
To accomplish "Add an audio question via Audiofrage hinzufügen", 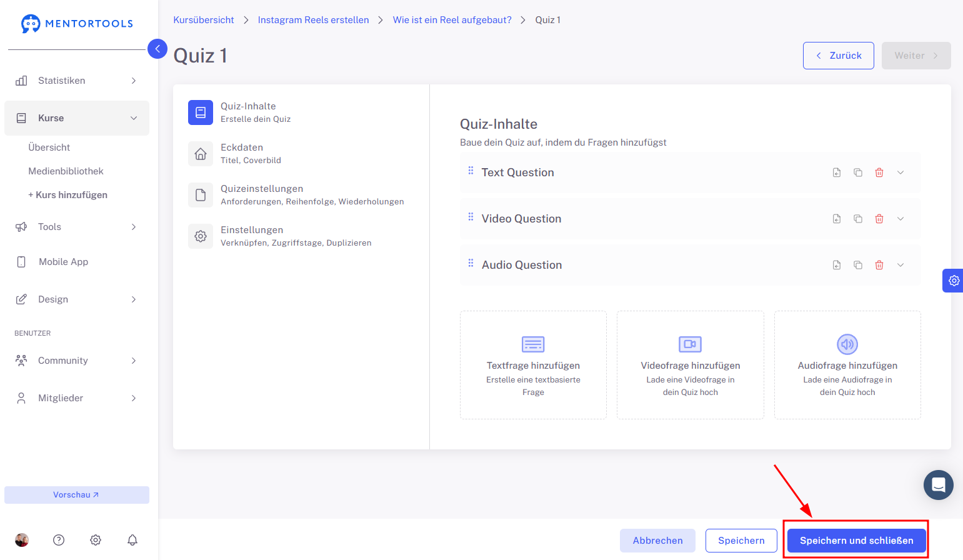I will tap(847, 365).
